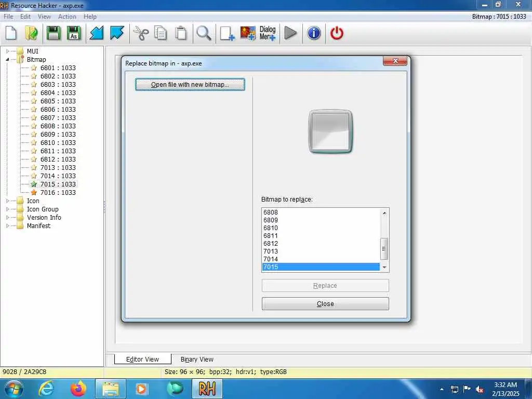Launch Internet Explorer from the taskbar
The image size is (532, 399).
pyautogui.click(x=46, y=389)
